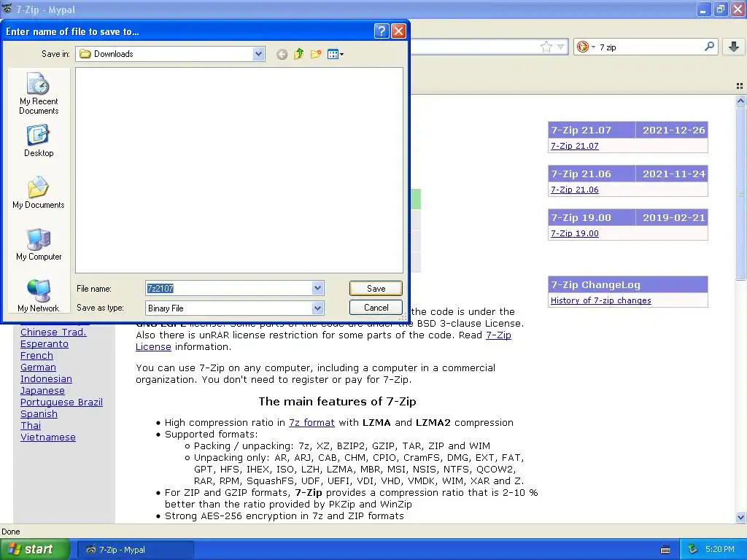The width and height of the screenshot is (747, 560).
Task: Create a new folder in Downloads
Action: (x=316, y=54)
